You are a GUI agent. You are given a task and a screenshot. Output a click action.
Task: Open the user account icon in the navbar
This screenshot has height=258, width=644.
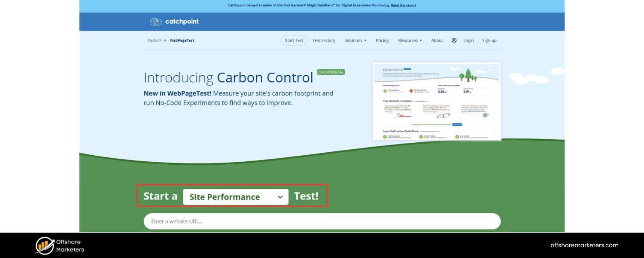pyautogui.click(x=453, y=40)
